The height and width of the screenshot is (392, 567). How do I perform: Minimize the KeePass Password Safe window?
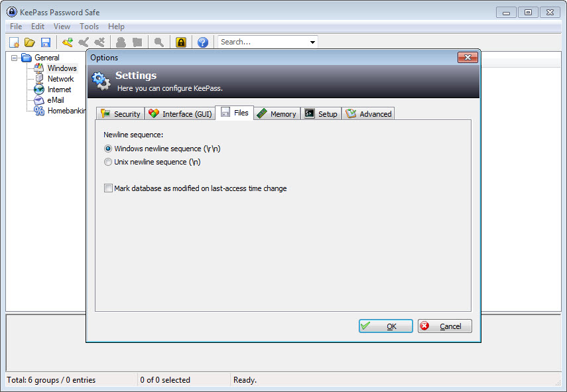pos(506,13)
